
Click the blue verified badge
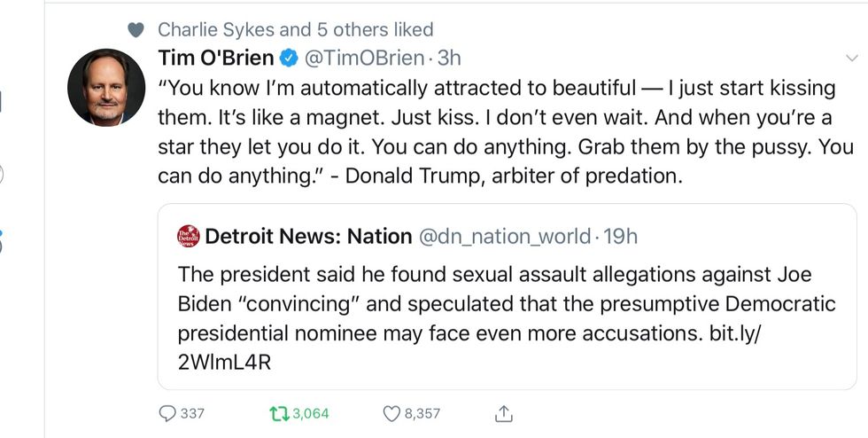click(289, 59)
